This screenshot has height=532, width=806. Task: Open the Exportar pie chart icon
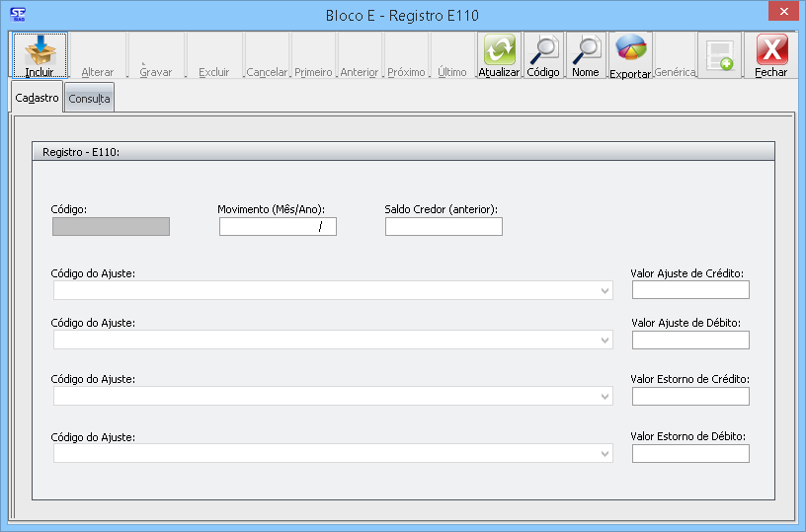point(630,49)
